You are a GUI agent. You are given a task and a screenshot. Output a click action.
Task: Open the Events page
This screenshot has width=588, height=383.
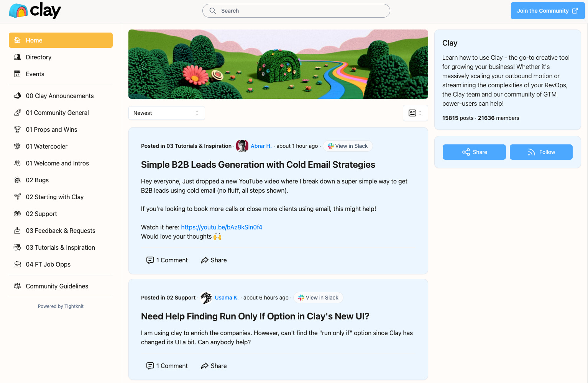point(61,74)
